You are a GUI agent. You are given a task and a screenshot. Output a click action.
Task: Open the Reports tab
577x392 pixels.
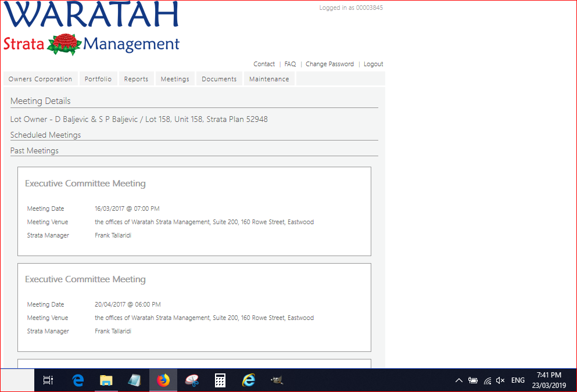coord(136,79)
